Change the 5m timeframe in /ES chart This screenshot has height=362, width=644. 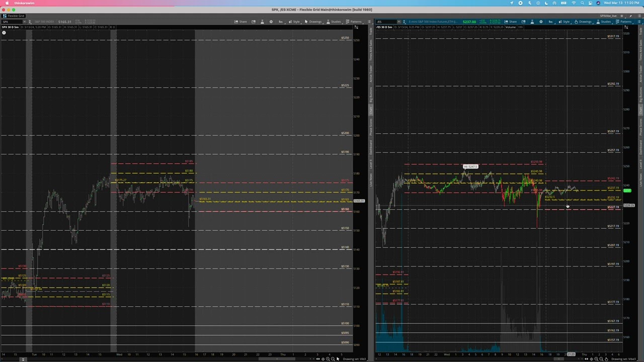(x=550, y=22)
